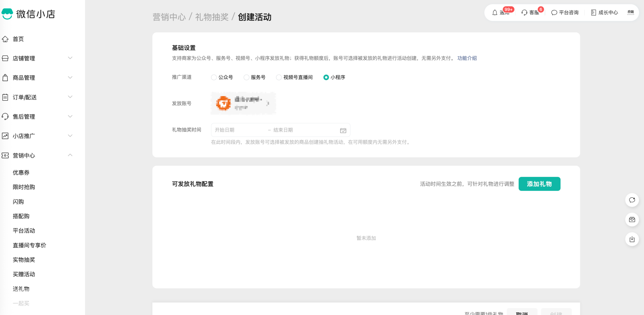Select the 公众号 radio option
The image size is (644, 315).
pyautogui.click(x=214, y=77)
